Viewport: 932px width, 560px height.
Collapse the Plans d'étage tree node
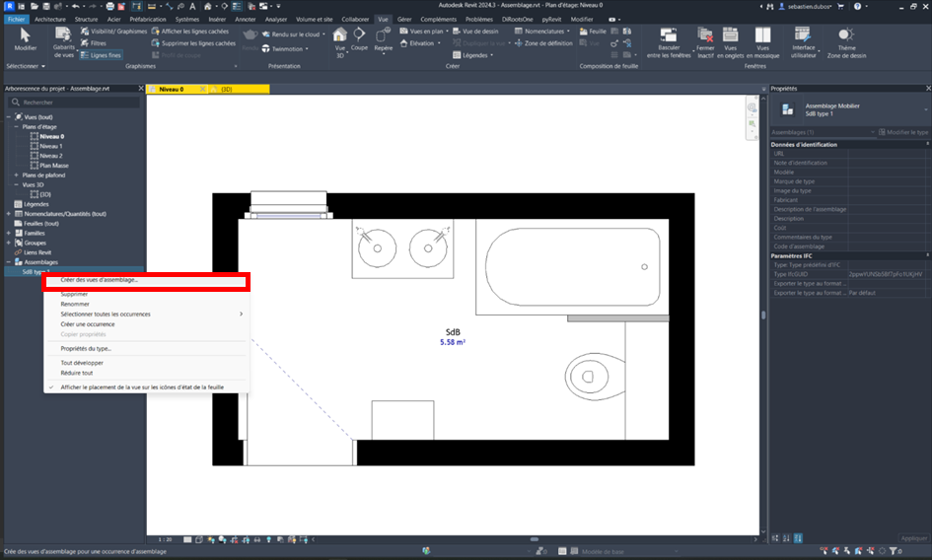click(17, 127)
